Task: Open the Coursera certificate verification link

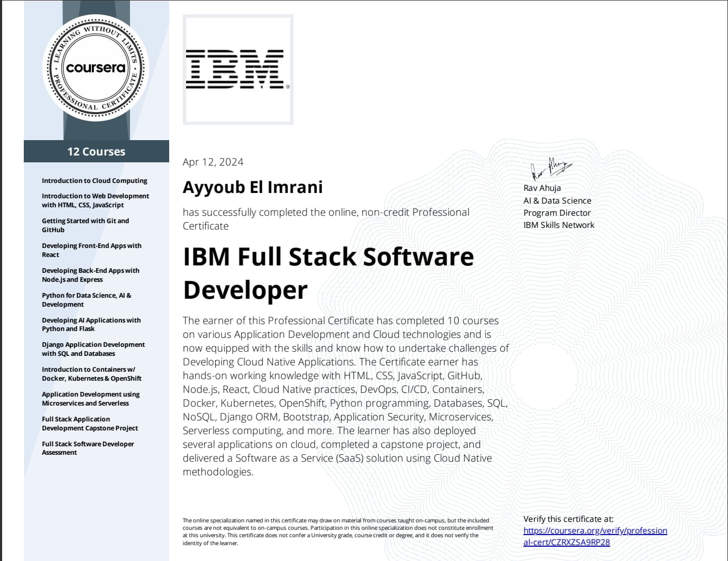Action: point(595,536)
